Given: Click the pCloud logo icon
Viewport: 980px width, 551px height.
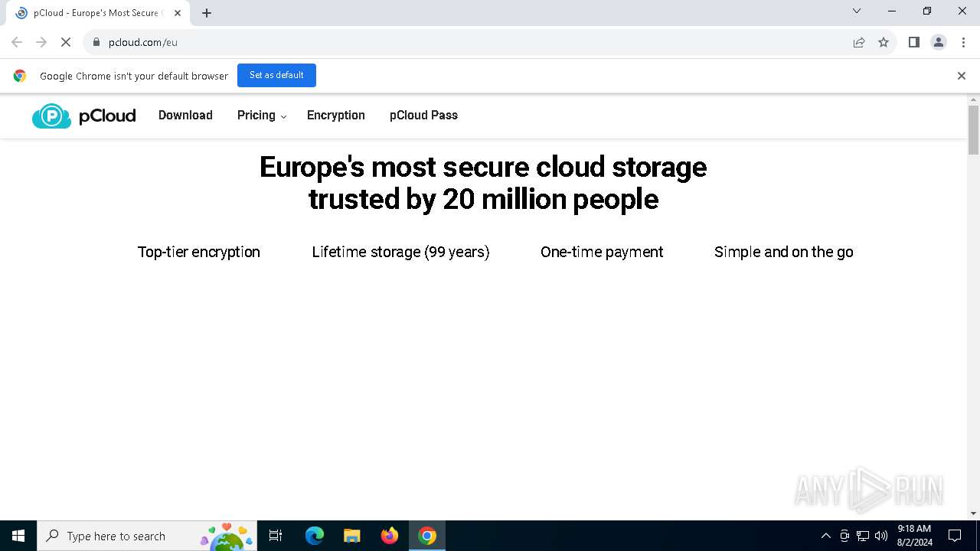Looking at the screenshot, I should click(51, 116).
